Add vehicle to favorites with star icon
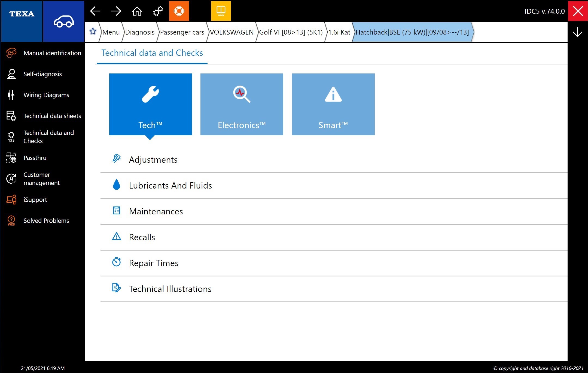 pyautogui.click(x=93, y=32)
